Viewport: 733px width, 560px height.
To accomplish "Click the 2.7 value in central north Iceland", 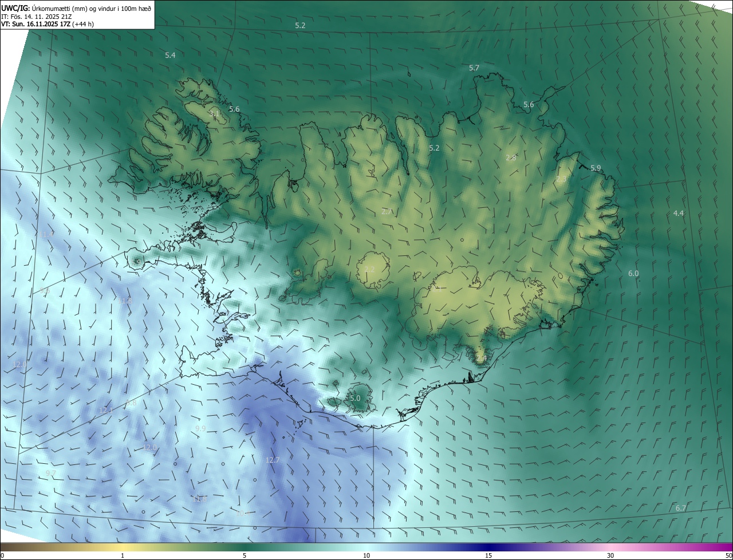I will coord(387,211).
